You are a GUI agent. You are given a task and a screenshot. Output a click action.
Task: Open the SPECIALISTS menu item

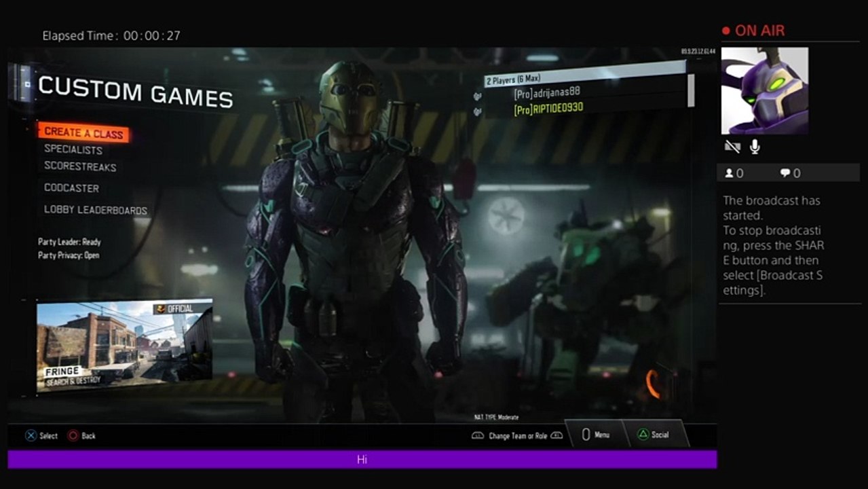tap(73, 149)
